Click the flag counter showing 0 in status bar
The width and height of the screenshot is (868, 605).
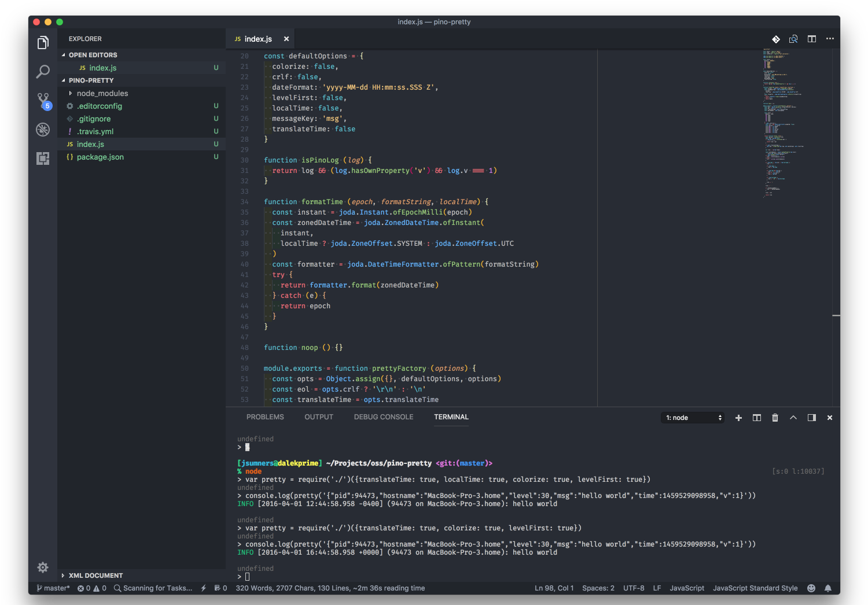click(x=220, y=588)
